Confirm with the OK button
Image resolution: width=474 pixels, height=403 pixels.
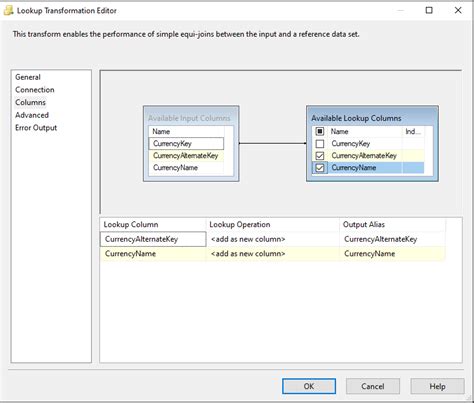309,386
